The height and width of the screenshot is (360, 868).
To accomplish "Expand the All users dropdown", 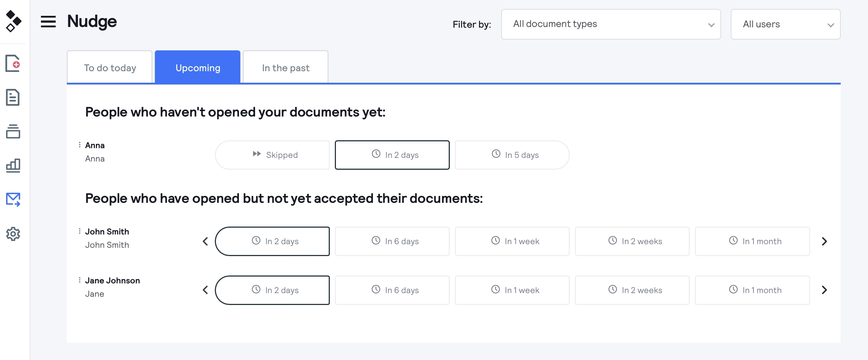I will point(785,24).
